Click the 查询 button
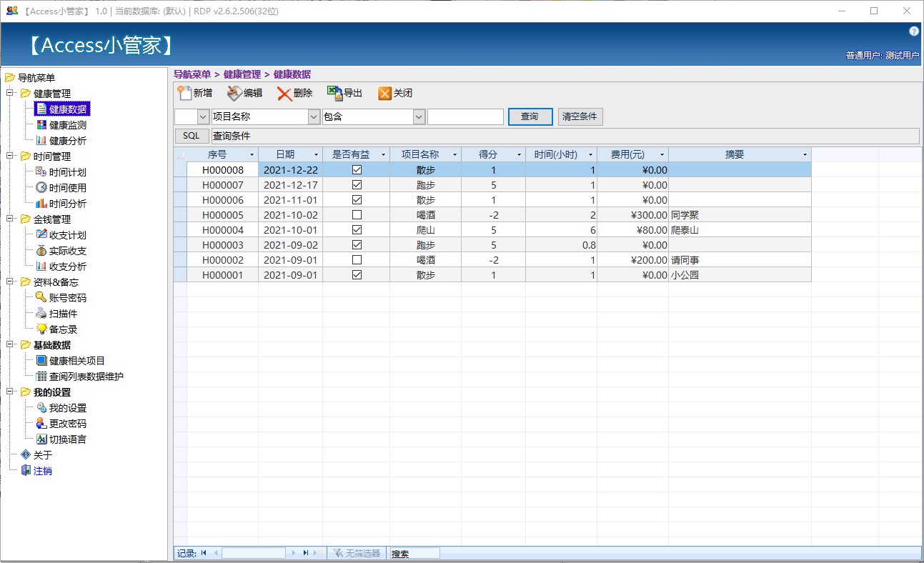The image size is (924, 563). coord(530,116)
